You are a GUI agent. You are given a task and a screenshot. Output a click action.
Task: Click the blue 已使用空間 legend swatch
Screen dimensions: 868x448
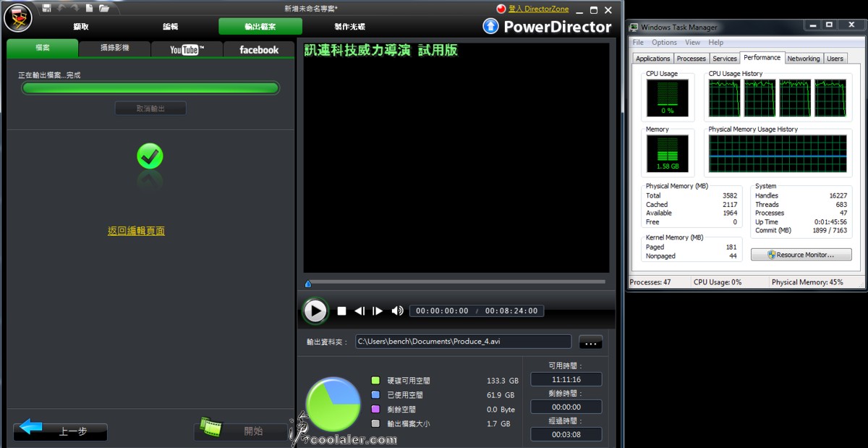[375, 395]
